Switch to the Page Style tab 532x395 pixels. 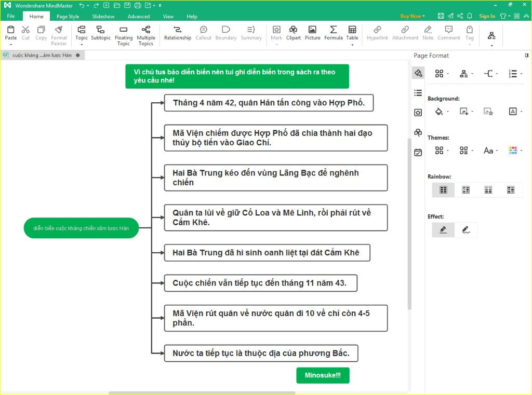[68, 17]
